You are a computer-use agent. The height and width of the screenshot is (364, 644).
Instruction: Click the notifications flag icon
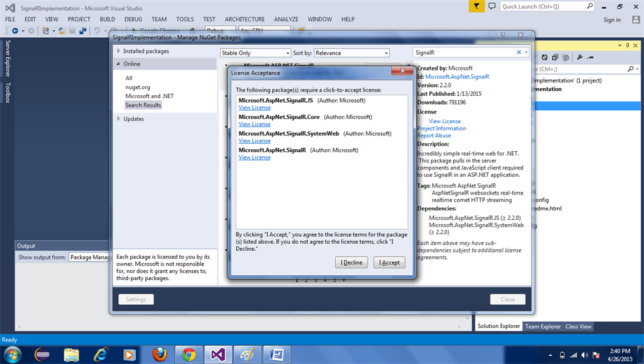477,6
